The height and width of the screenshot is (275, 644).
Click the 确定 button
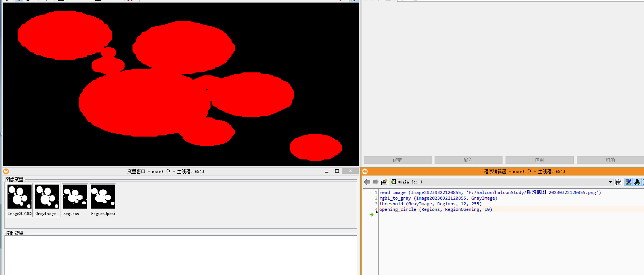coord(397,160)
